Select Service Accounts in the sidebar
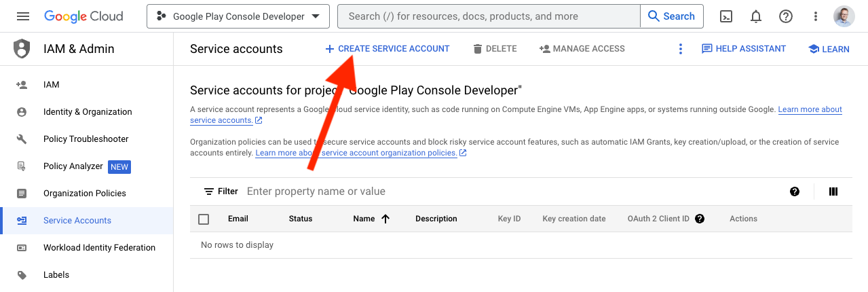 87,221
